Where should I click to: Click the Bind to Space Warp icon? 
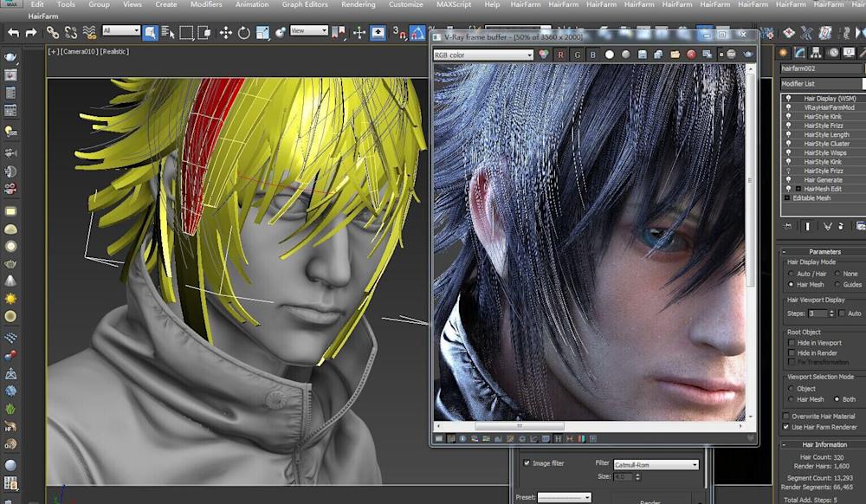[89, 33]
